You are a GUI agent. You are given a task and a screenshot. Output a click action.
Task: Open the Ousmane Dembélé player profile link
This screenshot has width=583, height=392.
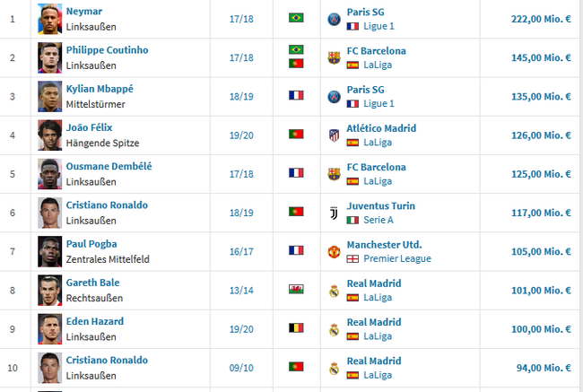pos(109,166)
